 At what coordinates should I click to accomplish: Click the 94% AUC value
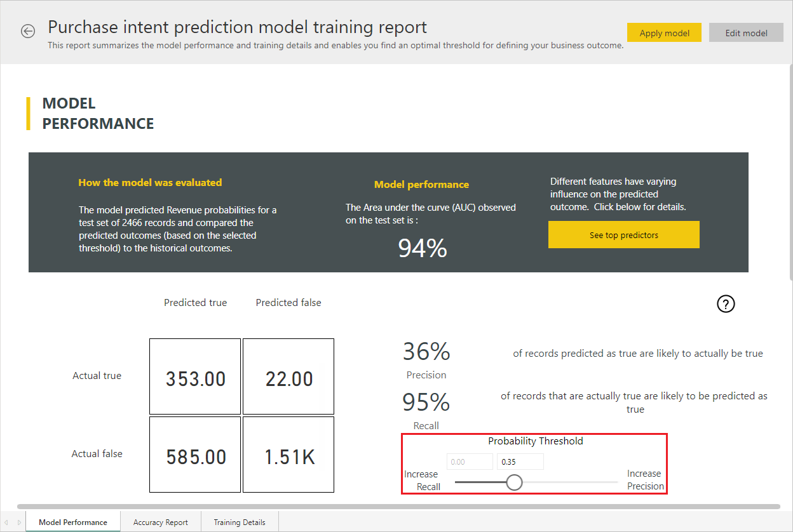click(x=423, y=248)
